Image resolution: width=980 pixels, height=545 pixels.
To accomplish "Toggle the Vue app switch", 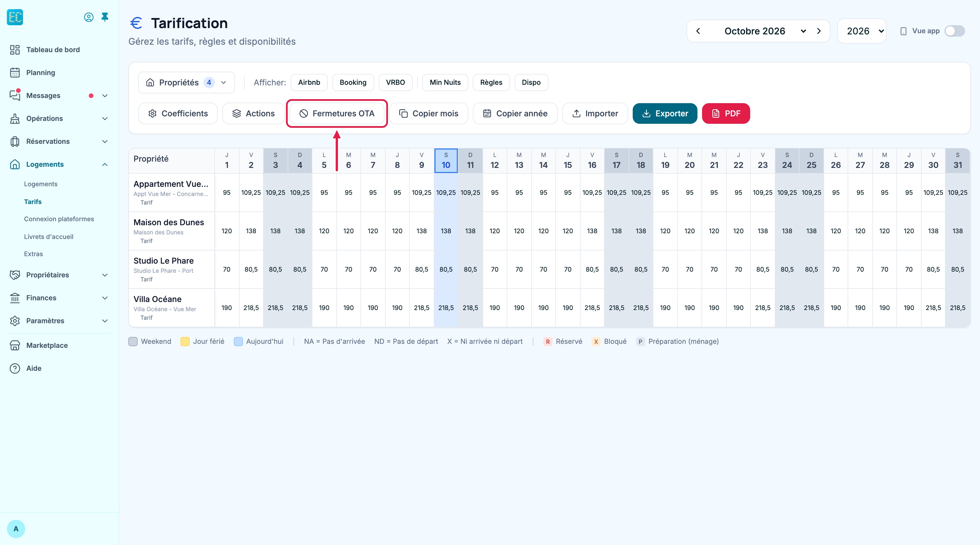I will 954,31.
